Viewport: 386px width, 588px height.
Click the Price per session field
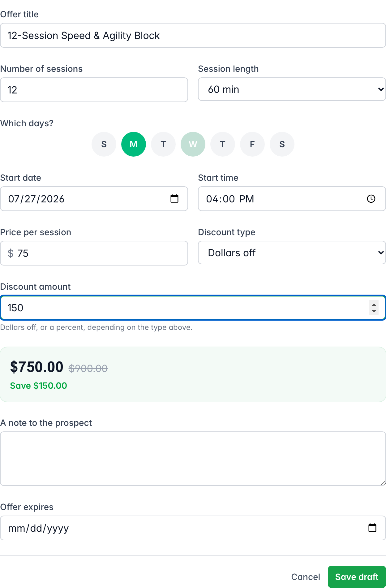[x=94, y=253]
